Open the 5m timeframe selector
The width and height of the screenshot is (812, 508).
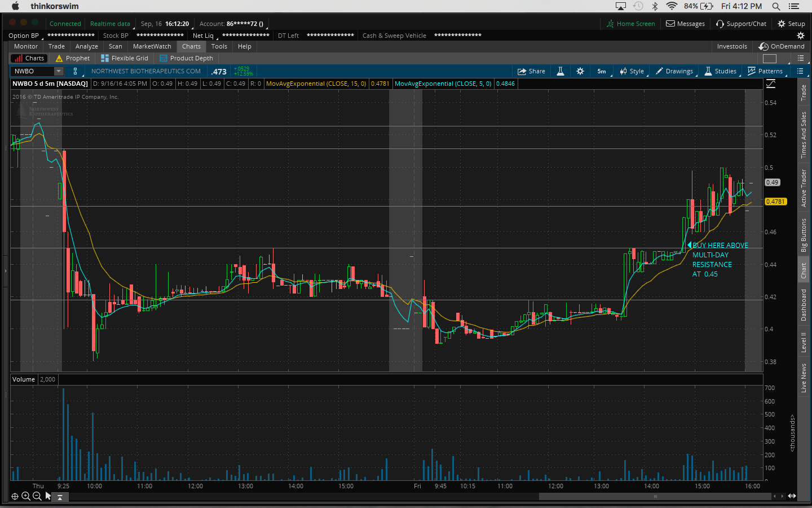[602, 71]
